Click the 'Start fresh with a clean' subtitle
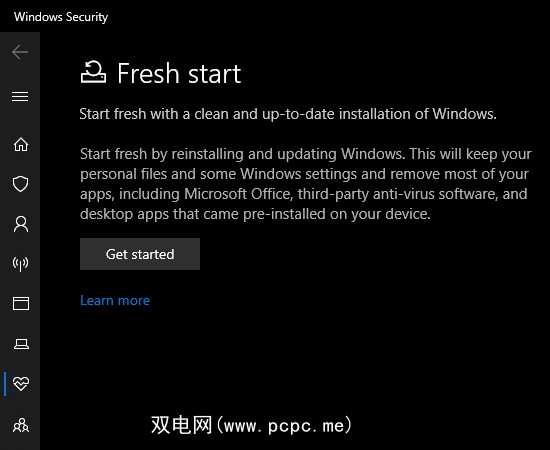The image size is (550, 450). (x=288, y=114)
